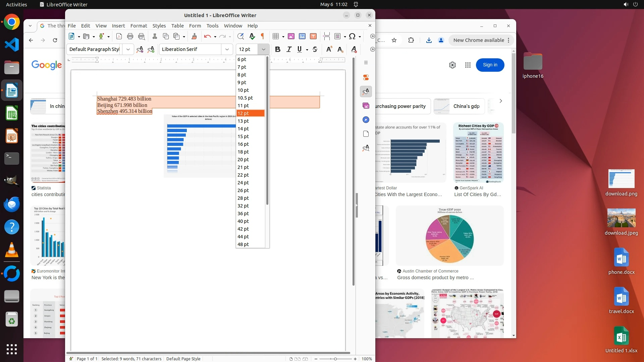This screenshot has height=362, width=644.
Task: Click the Insert Image toolbar icon
Action: coord(291,36)
